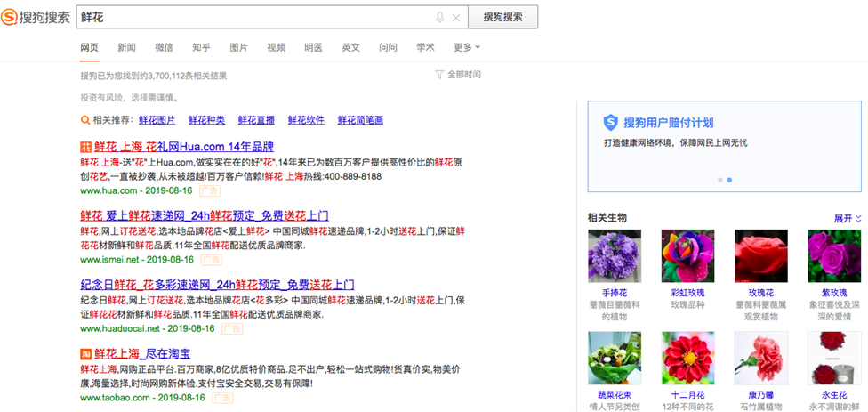Viewport: 868px width, 412px height.
Task: Open the 鲜花软件 related link
Action: pos(306,120)
